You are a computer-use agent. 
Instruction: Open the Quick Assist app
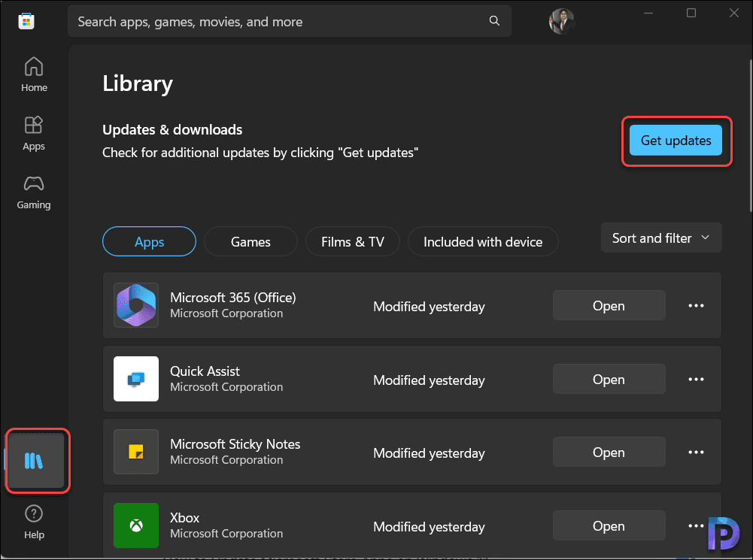pyautogui.click(x=609, y=379)
